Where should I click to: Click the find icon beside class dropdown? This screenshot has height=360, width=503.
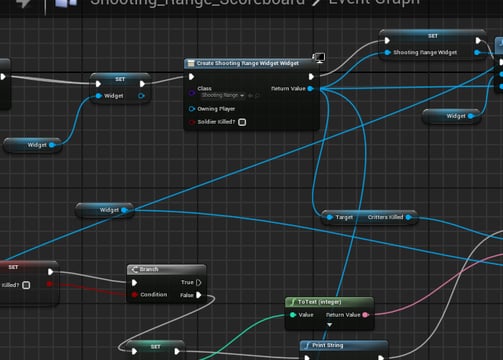[x=257, y=96]
